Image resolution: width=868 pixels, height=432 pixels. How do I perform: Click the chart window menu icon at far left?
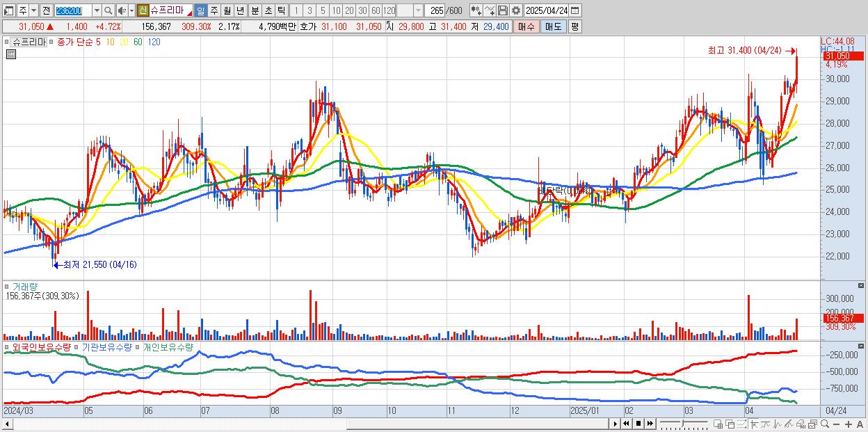[x=8, y=10]
